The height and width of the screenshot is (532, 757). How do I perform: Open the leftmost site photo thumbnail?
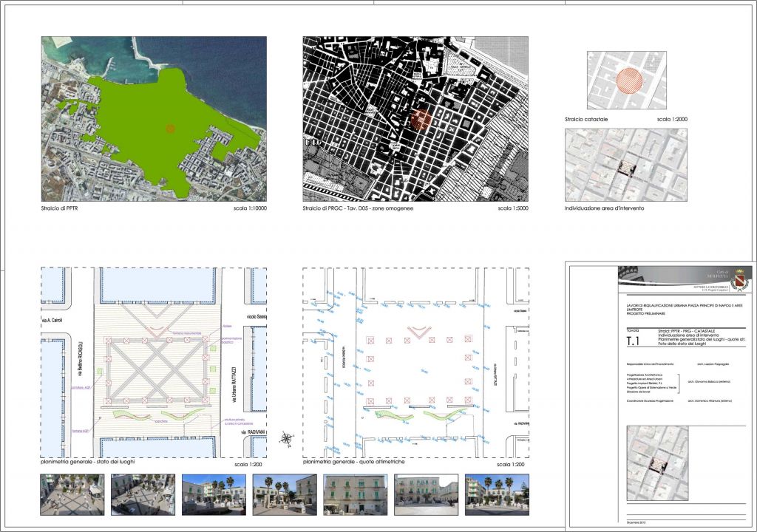(72, 494)
